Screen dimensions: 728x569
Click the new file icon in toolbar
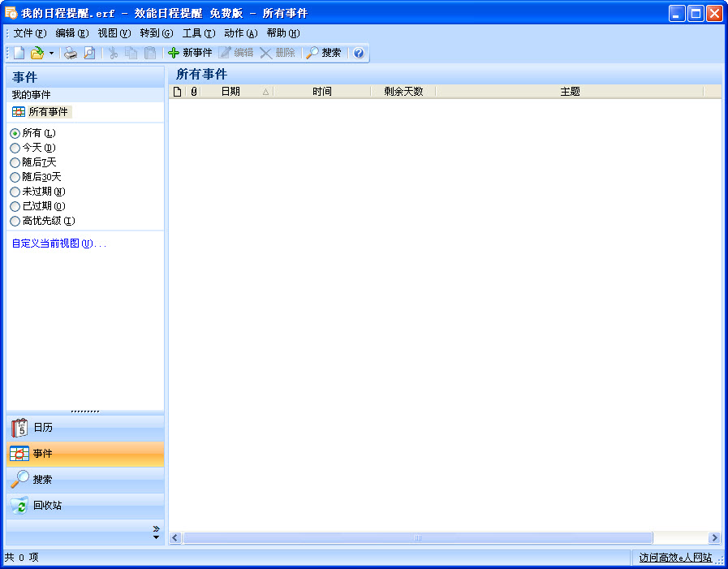point(19,53)
